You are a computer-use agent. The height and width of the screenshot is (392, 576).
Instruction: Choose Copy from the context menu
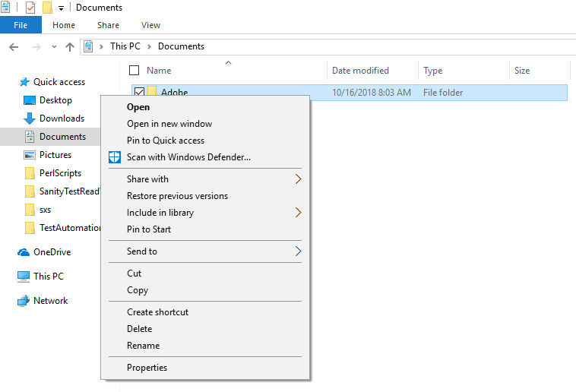(x=138, y=290)
